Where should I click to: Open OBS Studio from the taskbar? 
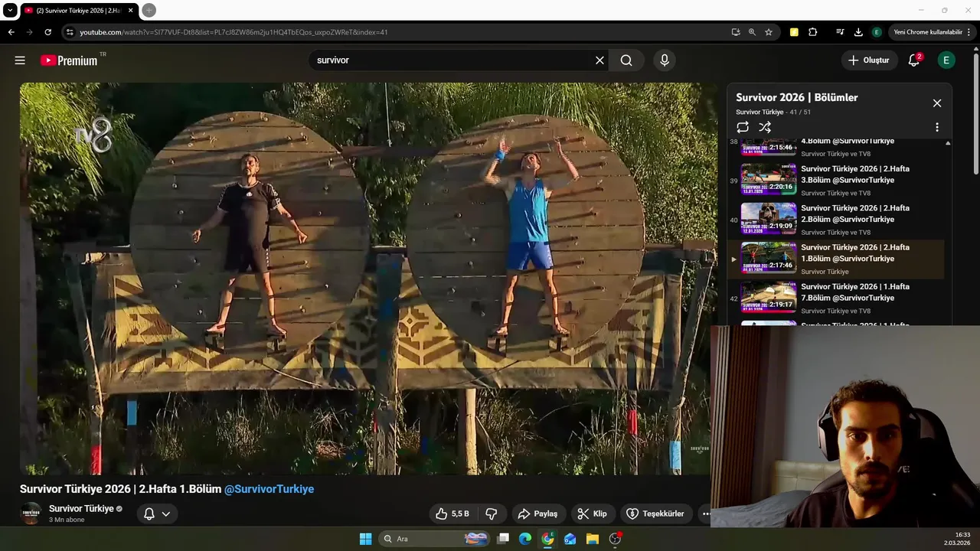coord(615,539)
